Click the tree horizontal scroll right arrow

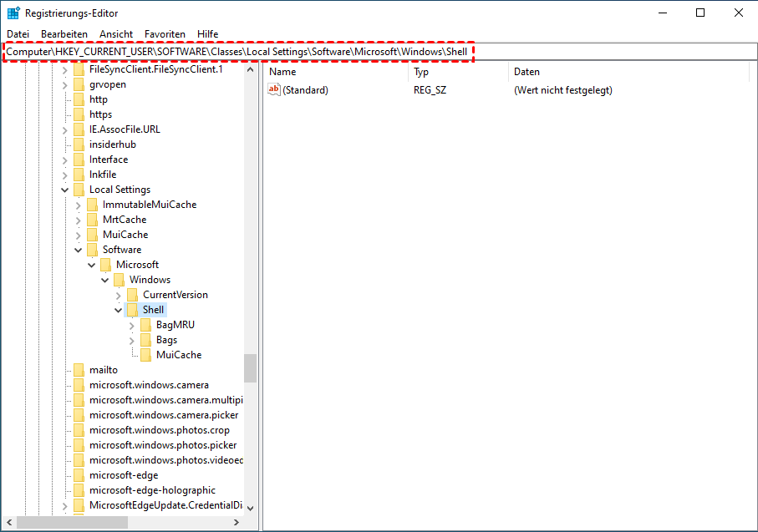click(x=236, y=522)
